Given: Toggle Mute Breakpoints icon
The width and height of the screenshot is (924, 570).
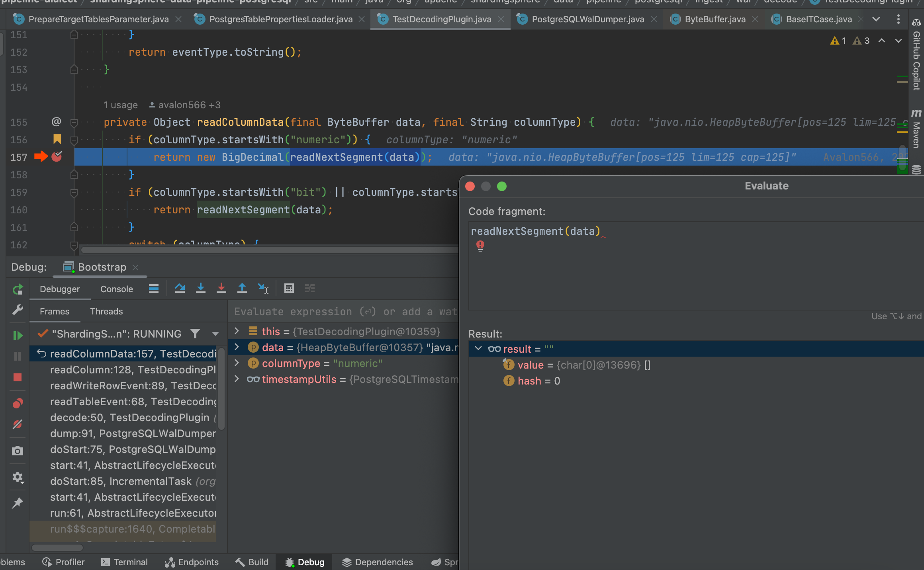Looking at the screenshot, I should point(18,424).
